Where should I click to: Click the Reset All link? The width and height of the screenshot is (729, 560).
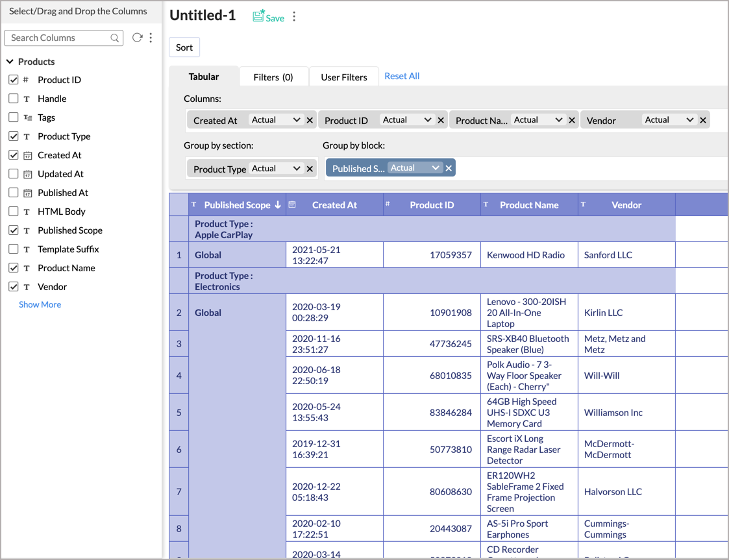(x=402, y=76)
